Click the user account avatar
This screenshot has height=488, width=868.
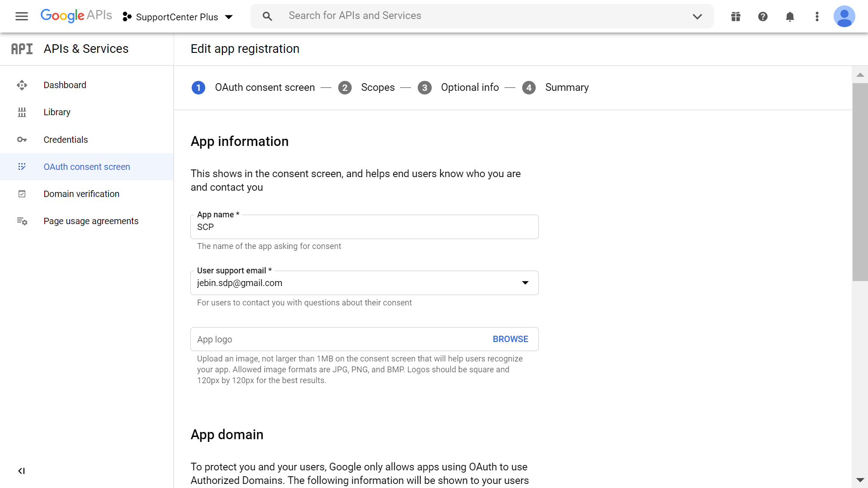click(844, 17)
